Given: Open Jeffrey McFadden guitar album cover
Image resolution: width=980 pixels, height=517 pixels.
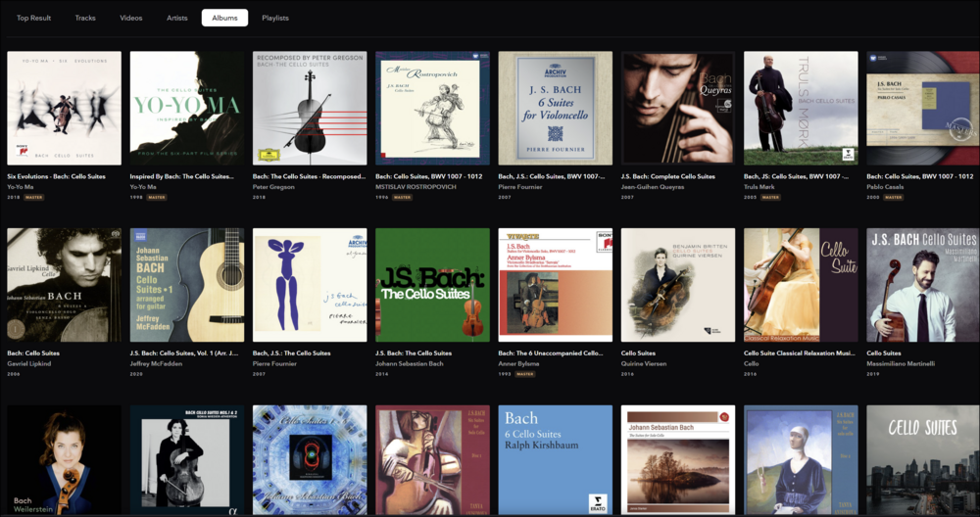Looking at the screenshot, I should (x=187, y=285).
